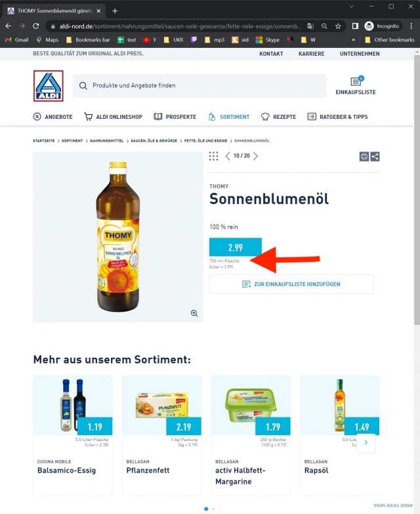Go to next product with right chevron

(x=255, y=156)
